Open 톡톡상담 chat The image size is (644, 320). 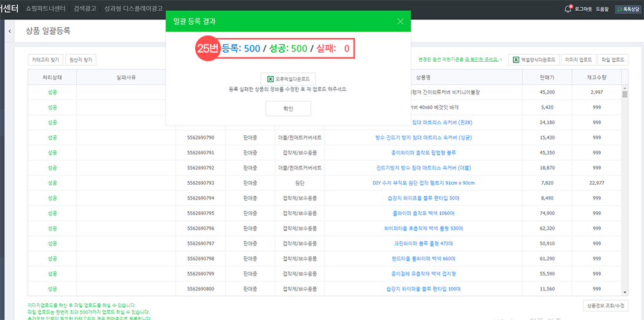coord(628,9)
